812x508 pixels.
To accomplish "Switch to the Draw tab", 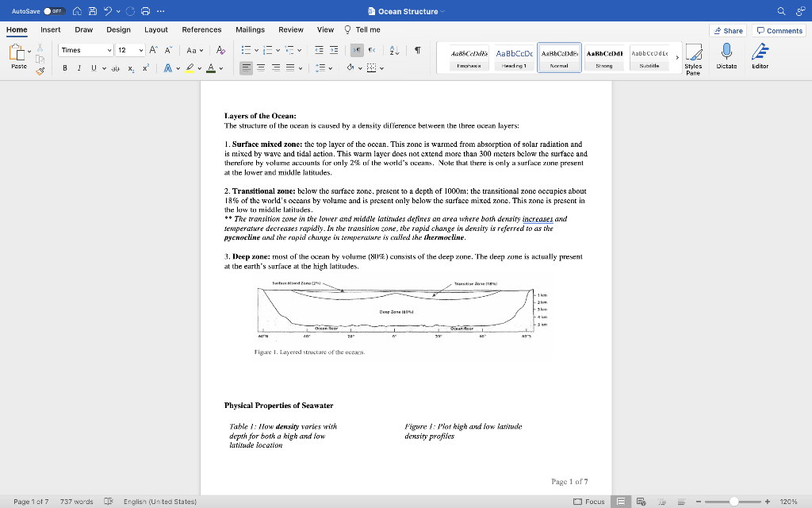I will click(83, 29).
